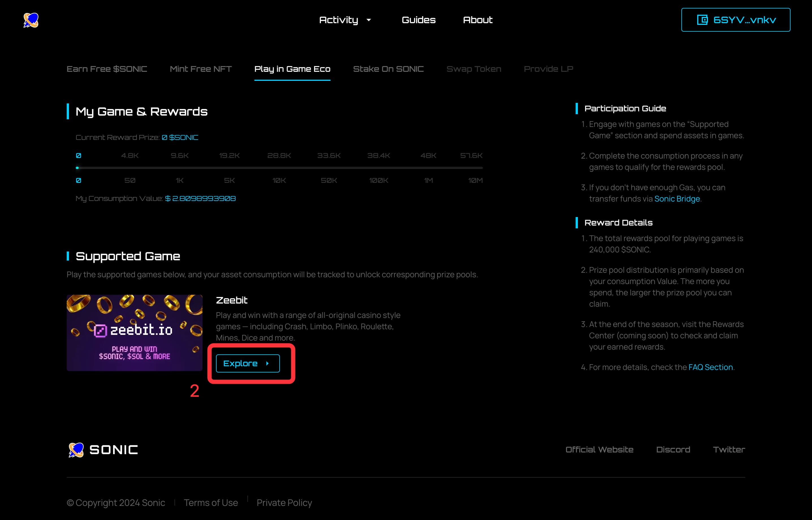
Task: Click the My Game & Rewards heading
Action: [142, 111]
